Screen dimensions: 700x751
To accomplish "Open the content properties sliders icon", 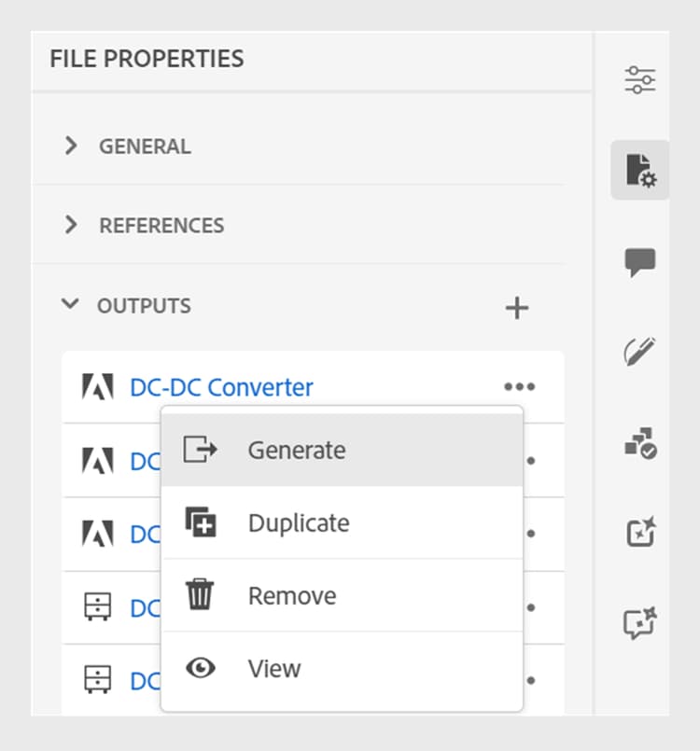I will pos(640,79).
